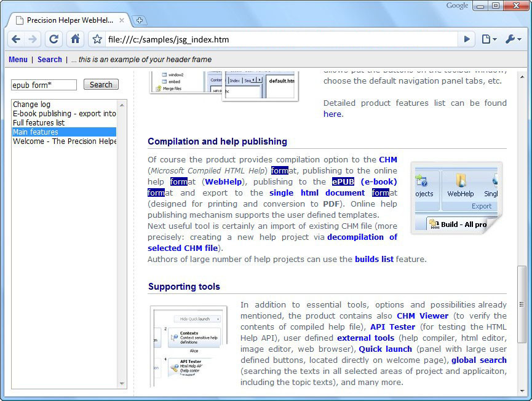Run the search with the Search button

click(101, 84)
